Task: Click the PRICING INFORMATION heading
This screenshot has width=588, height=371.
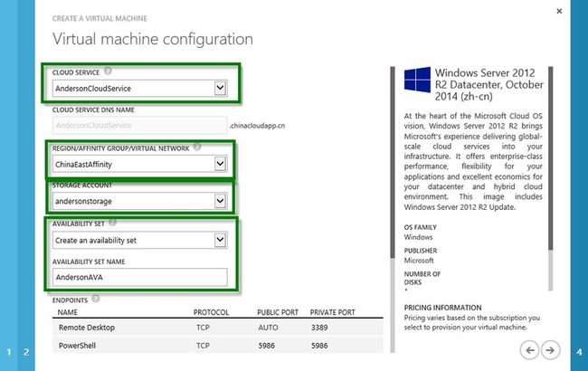Action: pos(443,308)
